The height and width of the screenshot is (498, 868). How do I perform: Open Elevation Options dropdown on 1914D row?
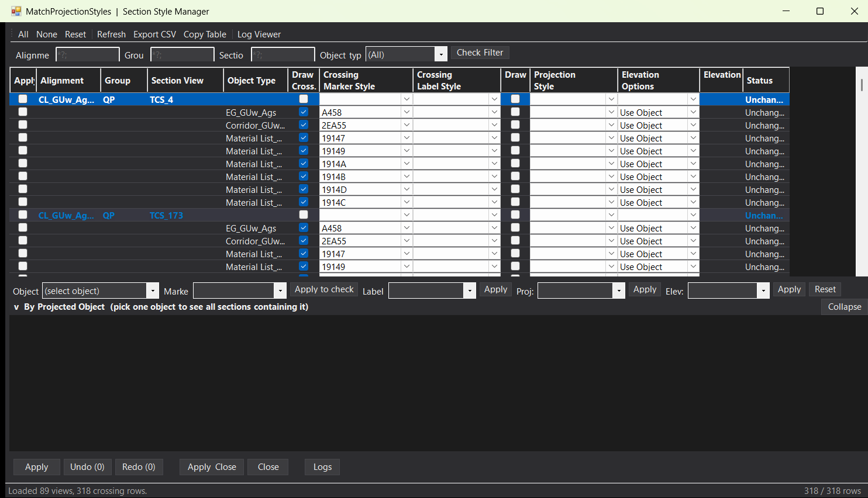coord(693,189)
